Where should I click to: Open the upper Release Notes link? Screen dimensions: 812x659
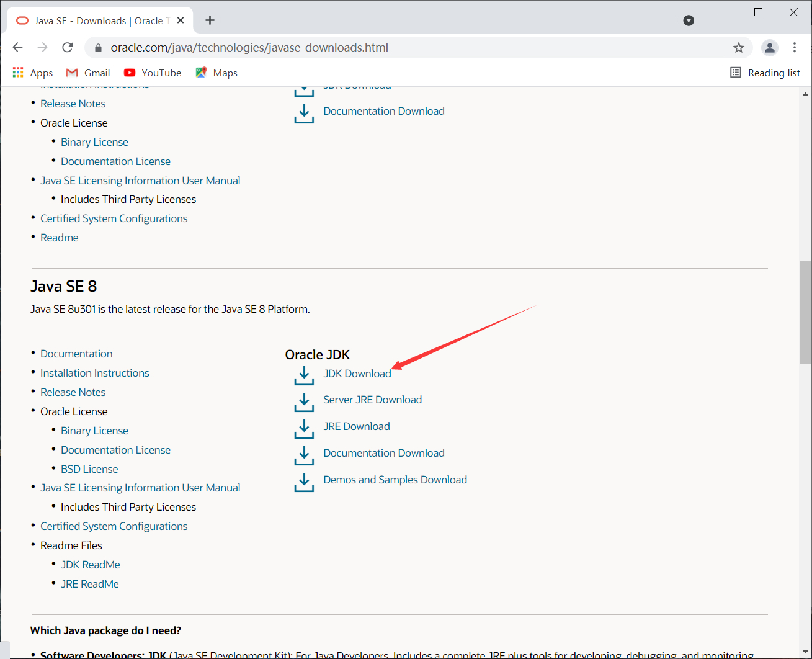73,104
